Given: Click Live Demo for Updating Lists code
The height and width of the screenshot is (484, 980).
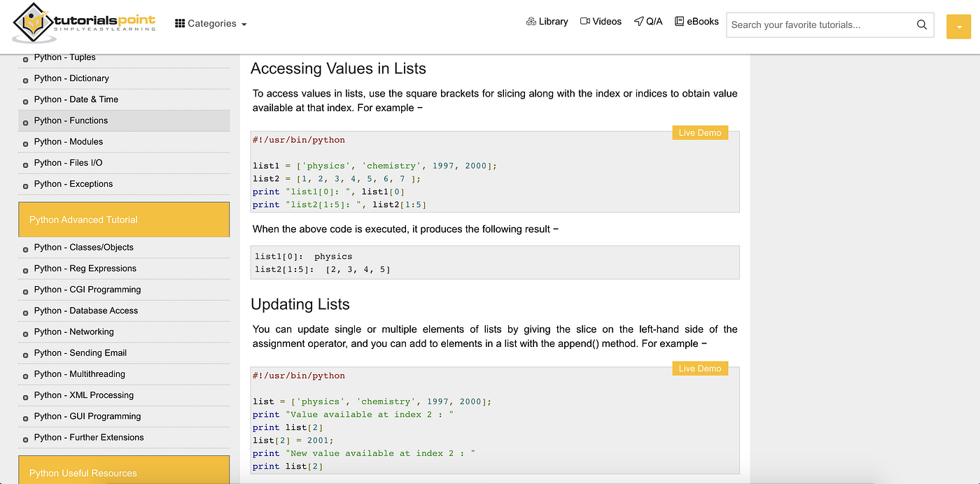Looking at the screenshot, I should (700, 369).
